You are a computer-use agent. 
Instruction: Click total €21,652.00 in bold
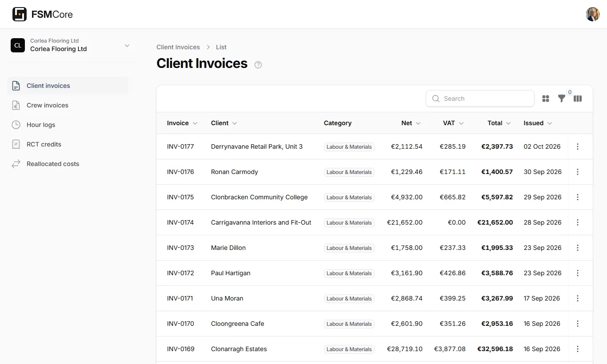495,222
